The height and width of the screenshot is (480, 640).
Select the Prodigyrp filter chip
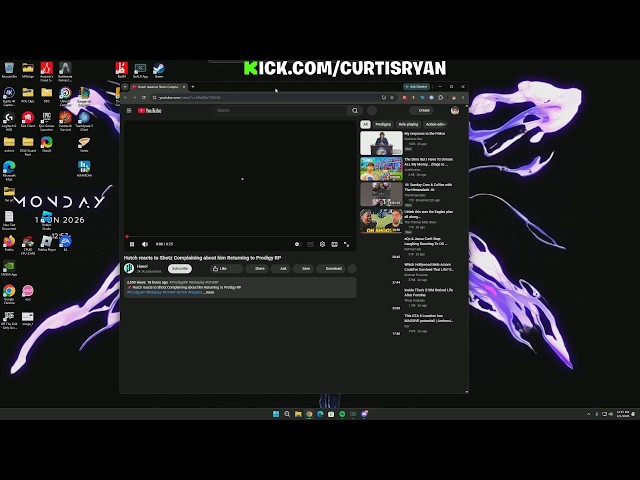tap(383, 124)
